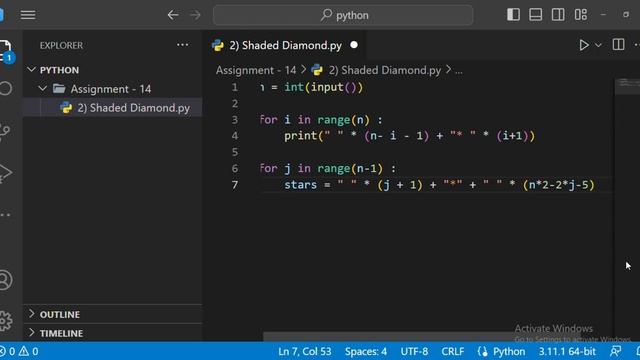Show additional views ellipsis in activity bar
The image size is (640, 360).
tap(5, 215)
